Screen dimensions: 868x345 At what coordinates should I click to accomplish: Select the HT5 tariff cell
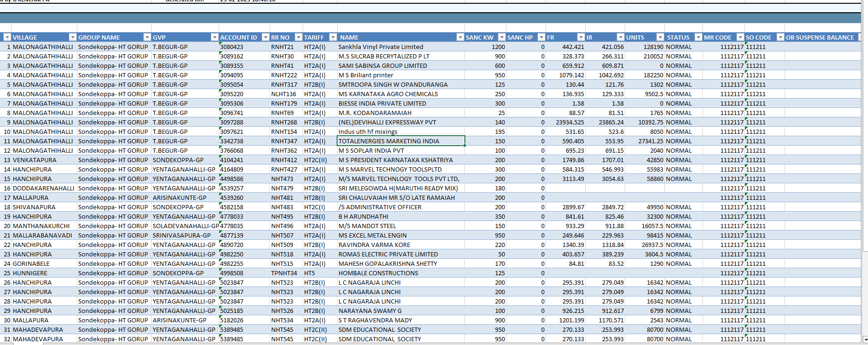click(320, 273)
